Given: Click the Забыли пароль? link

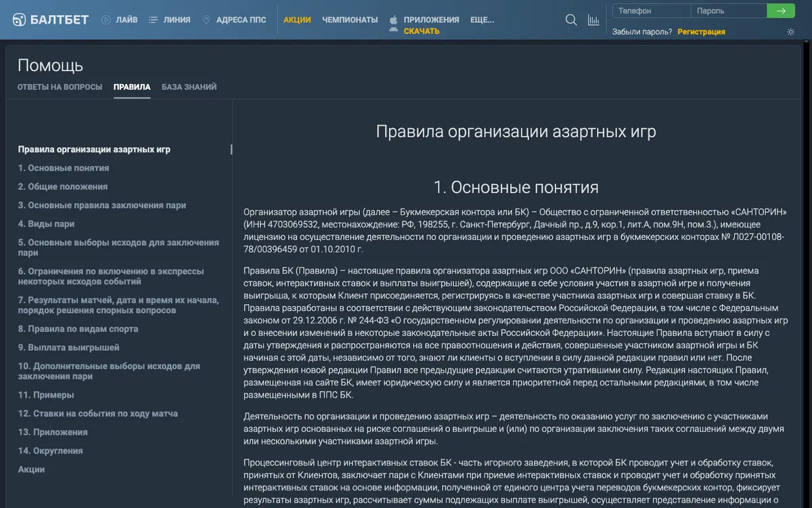Looking at the screenshot, I should (642, 32).
